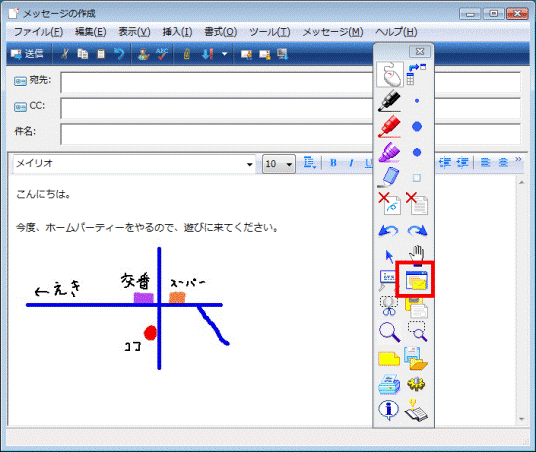Choose the small square eraser size
This screenshot has width=536, height=452.
click(416, 178)
